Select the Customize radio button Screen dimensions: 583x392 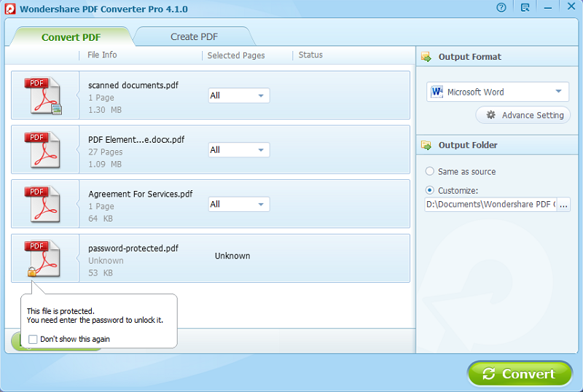(x=429, y=190)
